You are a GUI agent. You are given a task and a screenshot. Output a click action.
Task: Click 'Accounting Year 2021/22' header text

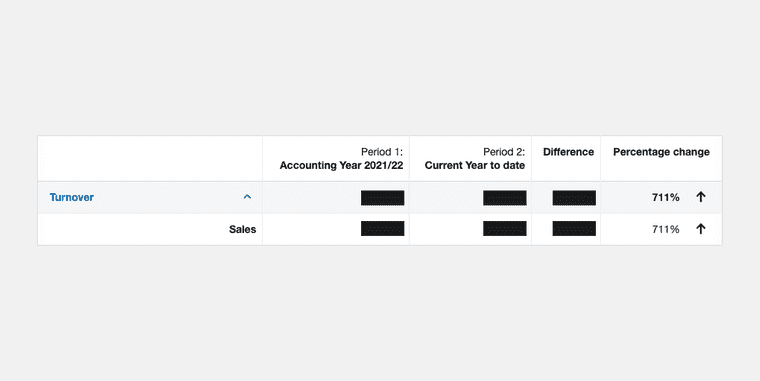coord(341,165)
